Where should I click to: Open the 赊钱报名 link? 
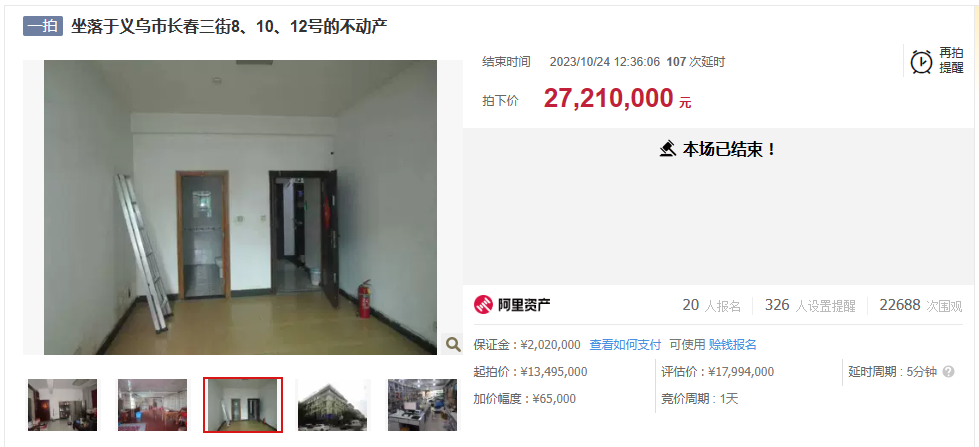732,345
